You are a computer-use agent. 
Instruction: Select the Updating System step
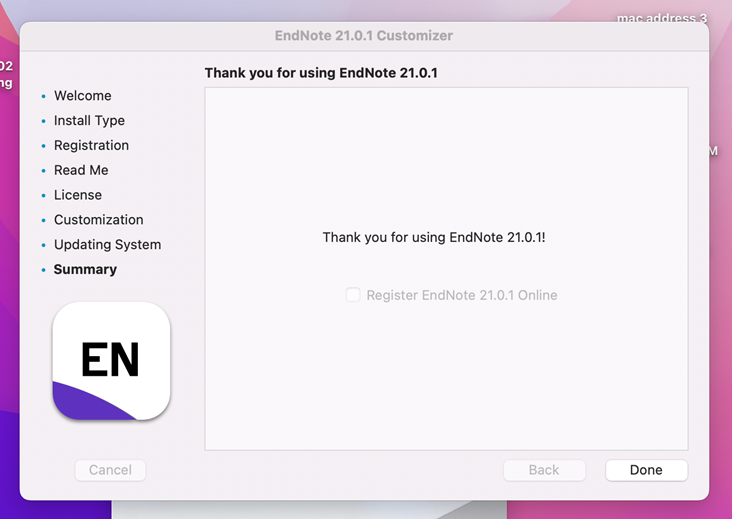(x=107, y=245)
